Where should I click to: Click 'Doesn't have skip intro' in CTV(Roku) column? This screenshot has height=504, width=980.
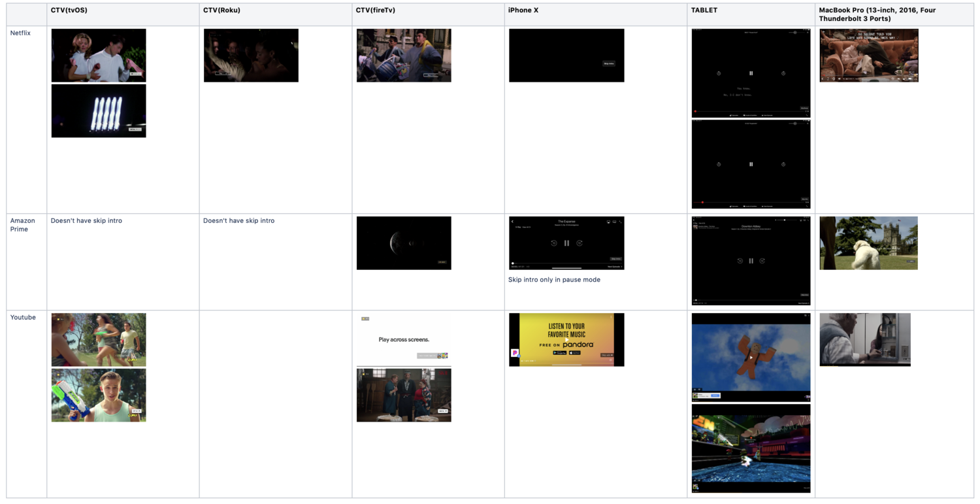[238, 220]
